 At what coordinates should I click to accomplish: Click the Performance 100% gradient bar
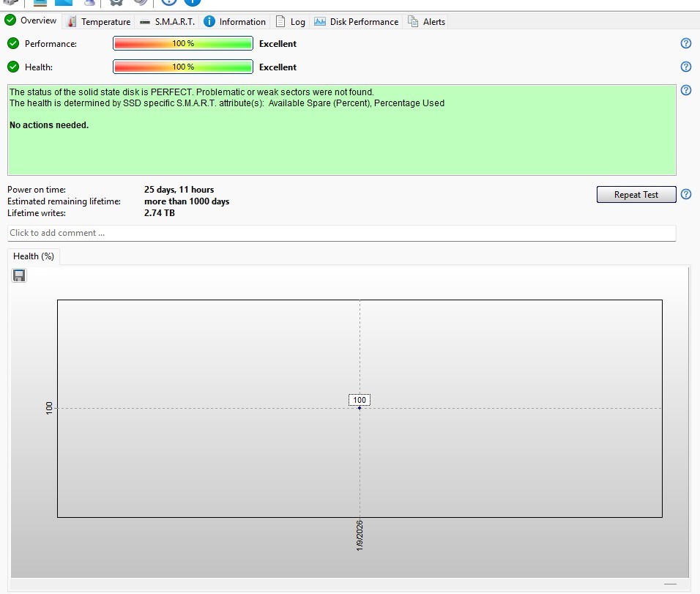(x=183, y=43)
